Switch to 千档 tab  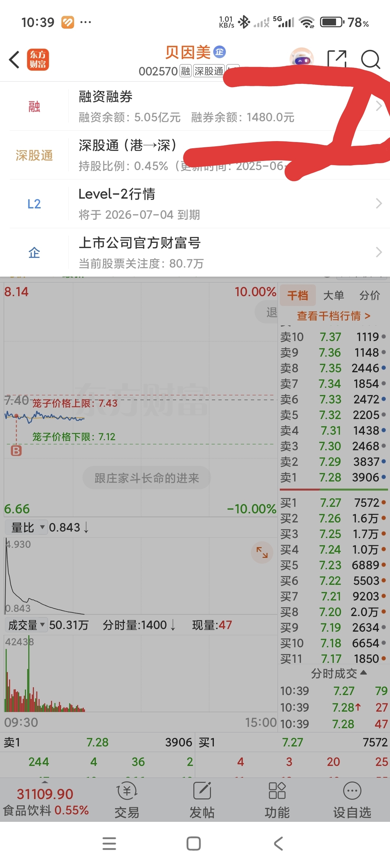pos(298,296)
